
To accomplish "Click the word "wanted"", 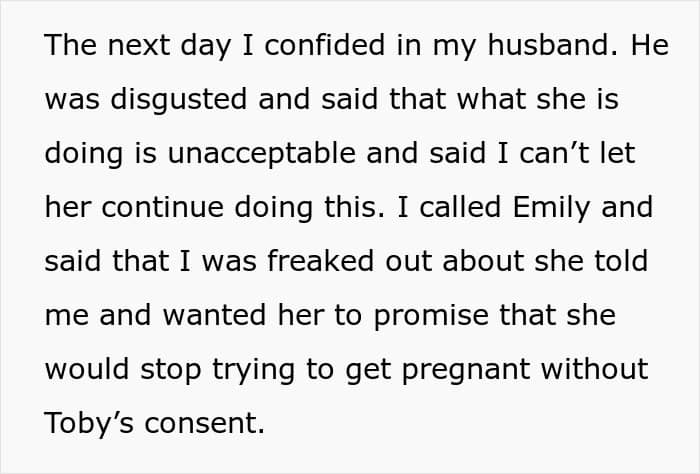I will tap(214, 315).
